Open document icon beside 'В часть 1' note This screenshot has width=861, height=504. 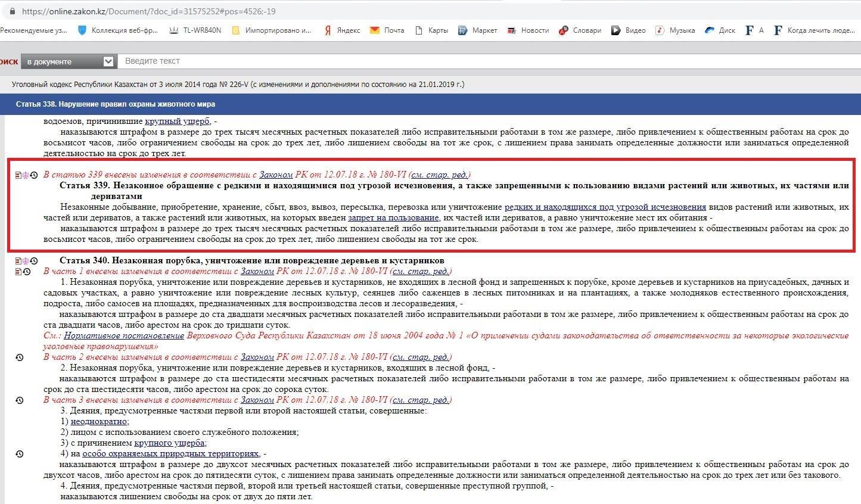[x=18, y=272]
